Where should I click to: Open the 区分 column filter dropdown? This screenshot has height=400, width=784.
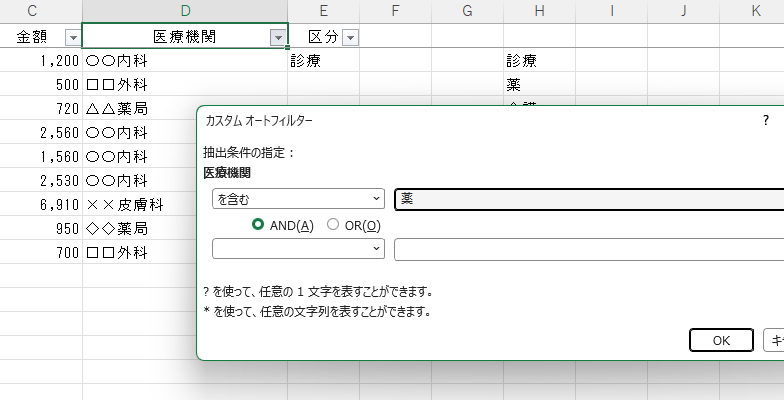[x=350, y=37]
